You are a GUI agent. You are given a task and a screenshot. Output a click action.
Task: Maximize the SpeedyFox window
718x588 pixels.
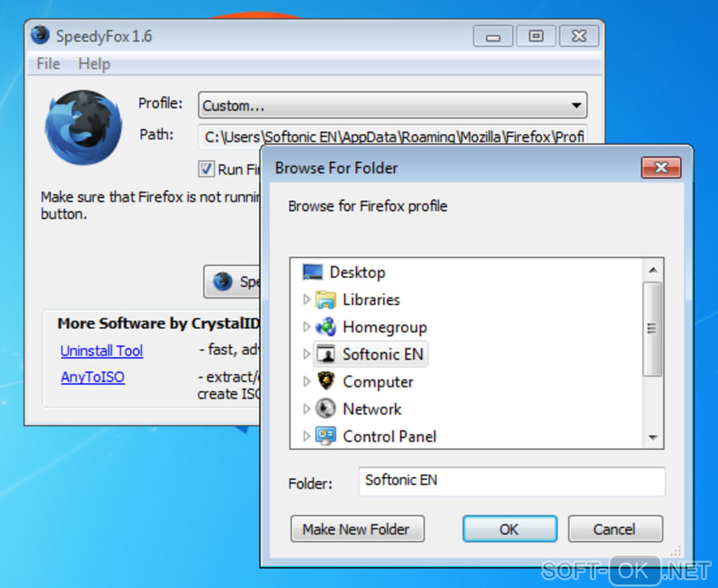tap(536, 36)
